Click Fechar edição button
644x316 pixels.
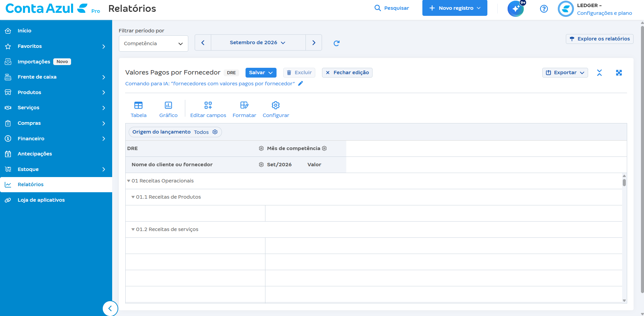pyautogui.click(x=347, y=73)
